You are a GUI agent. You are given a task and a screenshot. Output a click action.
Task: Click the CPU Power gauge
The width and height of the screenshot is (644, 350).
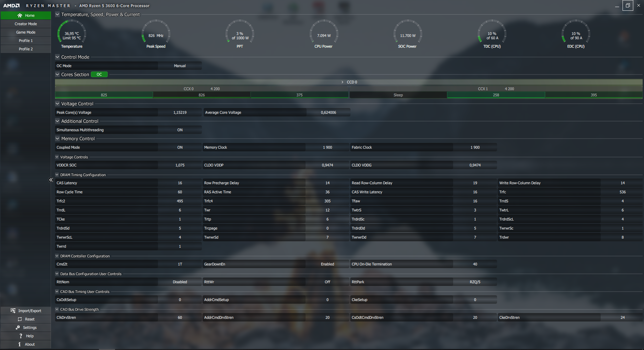tap(324, 34)
